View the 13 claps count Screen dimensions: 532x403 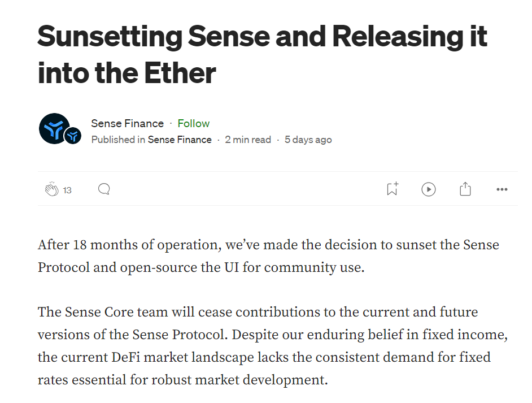pyautogui.click(x=67, y=190)
